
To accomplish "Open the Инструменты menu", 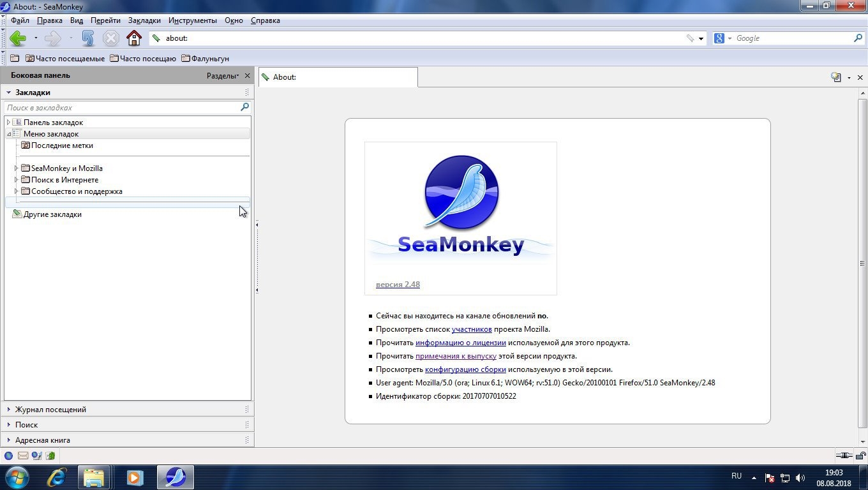I will 193,20.
